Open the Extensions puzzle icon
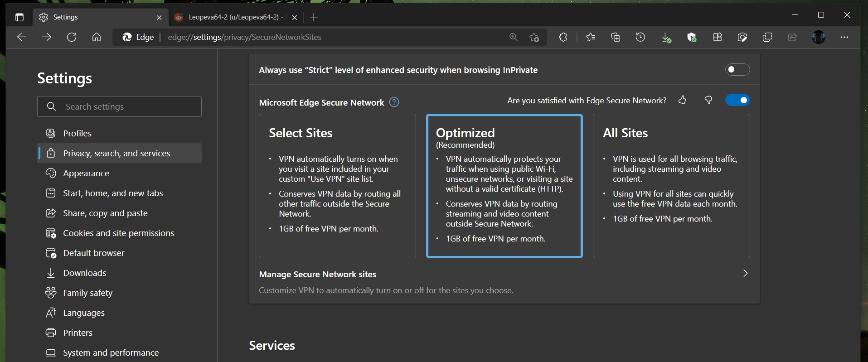 (x=563, y=37)
